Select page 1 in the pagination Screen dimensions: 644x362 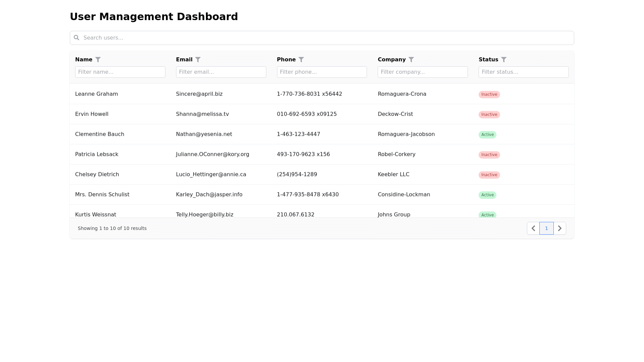546,228
